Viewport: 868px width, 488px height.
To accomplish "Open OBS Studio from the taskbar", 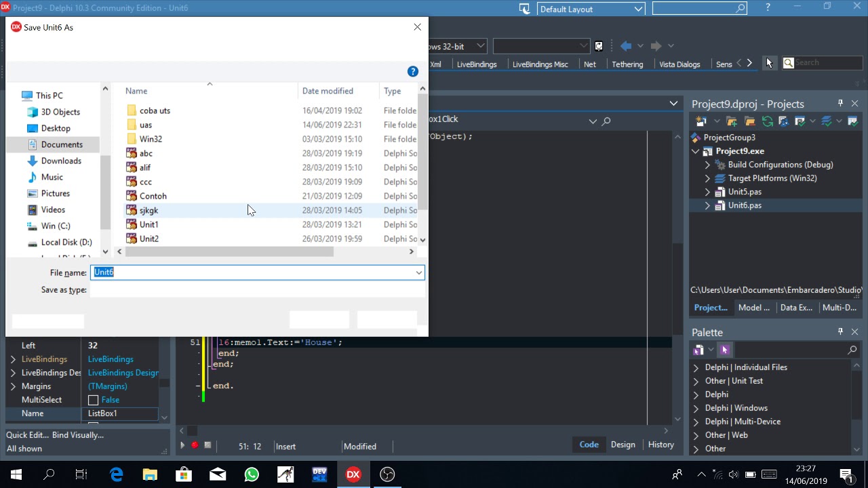I will coord(387,474).
